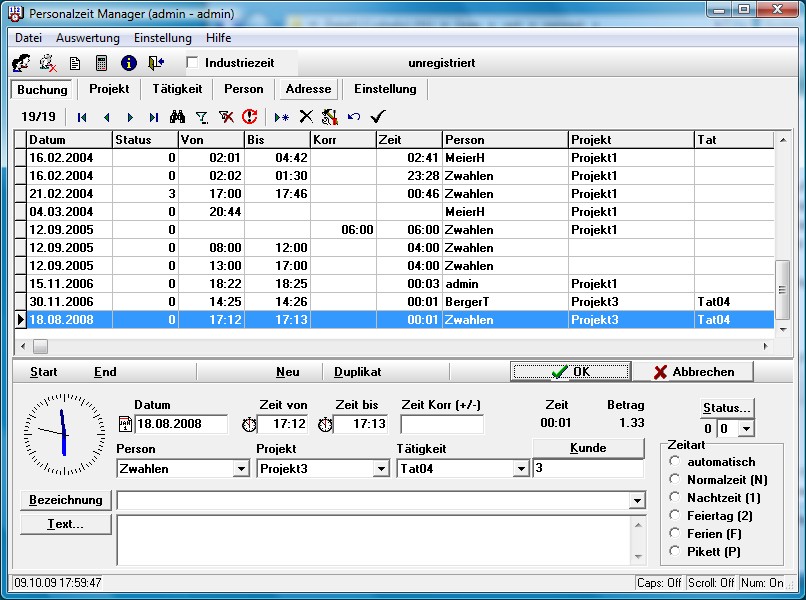This screenshot has width=806, height=600.
Task: Expand the Projekt dropdown showing Projekt3
Action: (381, 469)
